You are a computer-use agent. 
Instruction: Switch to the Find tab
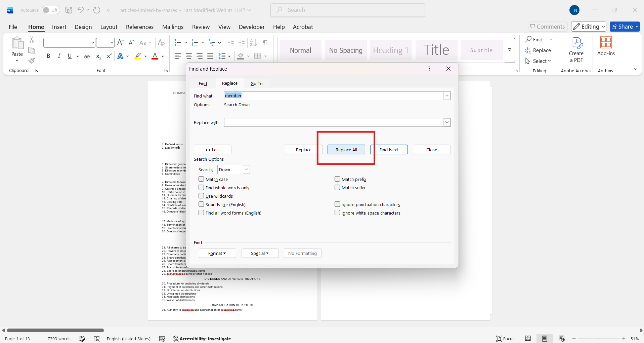point(203,83)
